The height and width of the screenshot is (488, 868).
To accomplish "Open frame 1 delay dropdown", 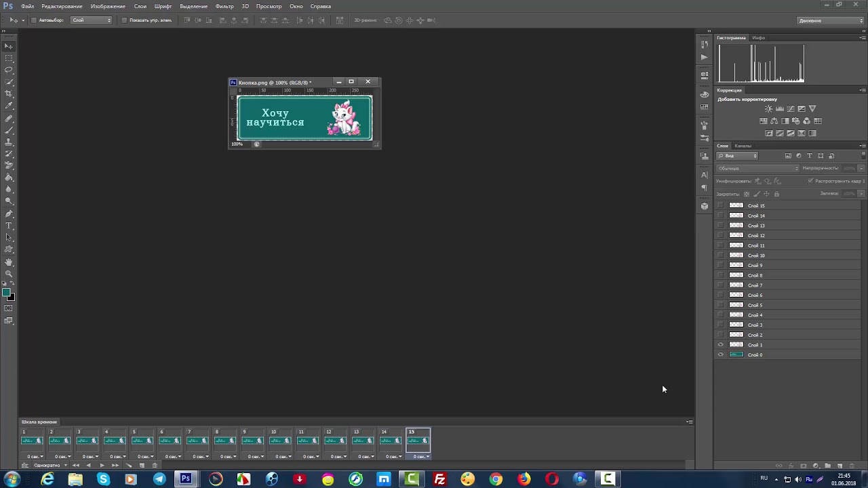I will point(35,456).
